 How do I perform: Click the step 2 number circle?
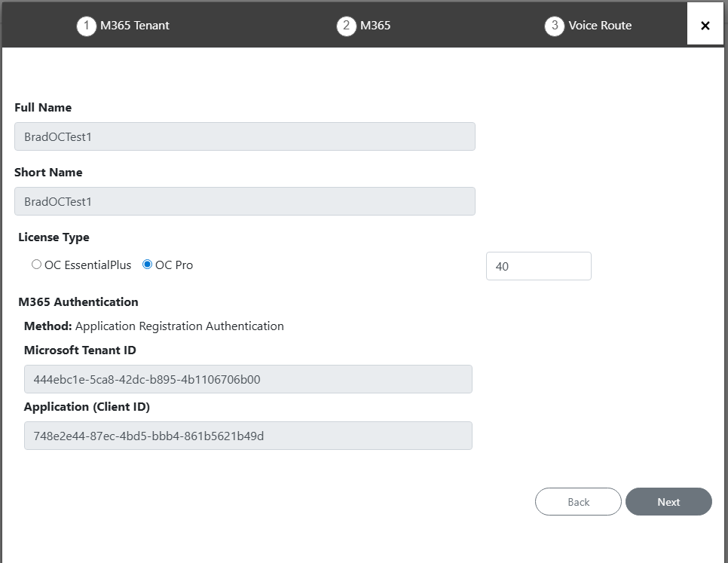[346, 26]
